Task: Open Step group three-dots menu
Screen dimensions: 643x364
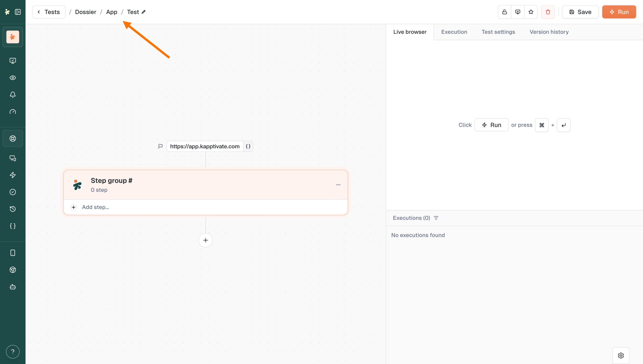Action: pyautogui.click(x=338, y=185)
